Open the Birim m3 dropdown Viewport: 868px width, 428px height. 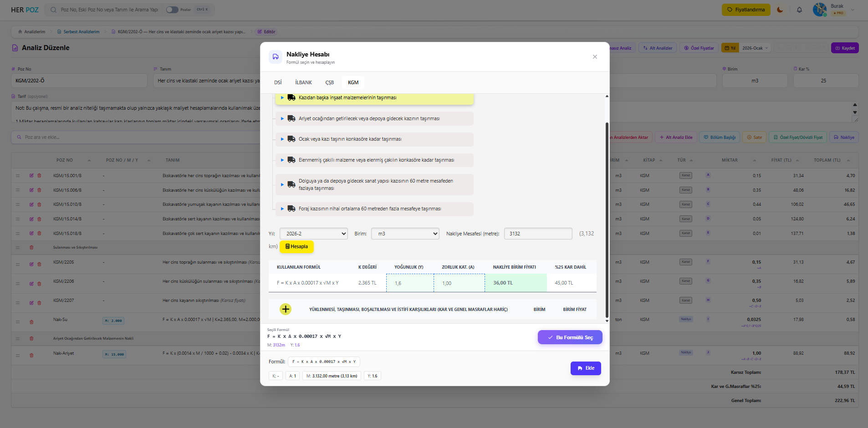(405, 234)
